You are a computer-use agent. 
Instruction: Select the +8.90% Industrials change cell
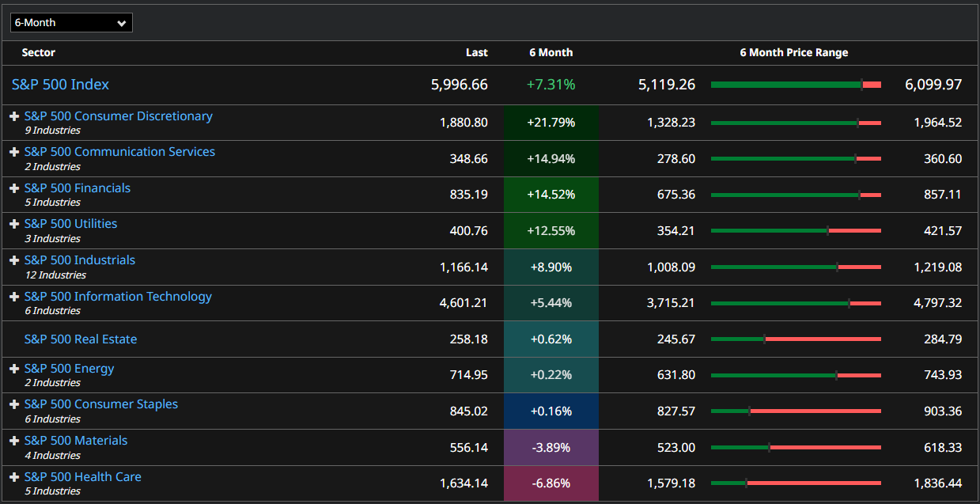(x=551, y=267)
